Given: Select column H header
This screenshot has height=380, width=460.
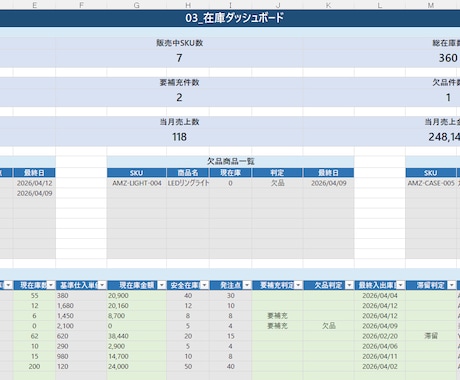Looking at the screenshot, I should pos(188,5).
